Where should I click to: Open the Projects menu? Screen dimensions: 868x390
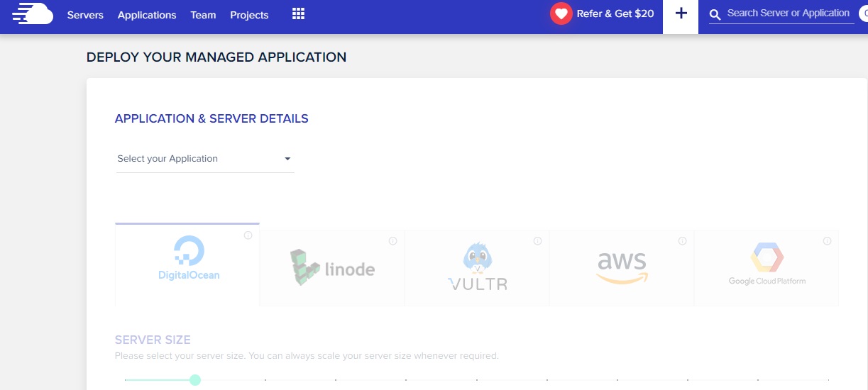(249, 15)
